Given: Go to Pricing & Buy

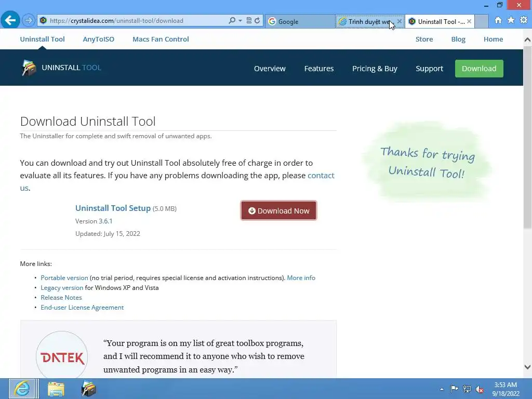Looking at the screenshot, I should click(375, 69).
